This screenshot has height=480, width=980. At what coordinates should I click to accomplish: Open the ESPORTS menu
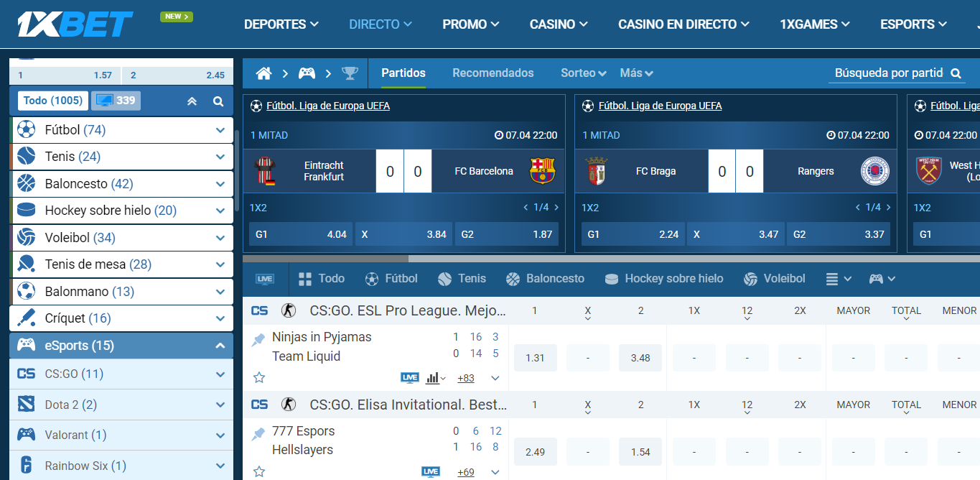[913, 24]
